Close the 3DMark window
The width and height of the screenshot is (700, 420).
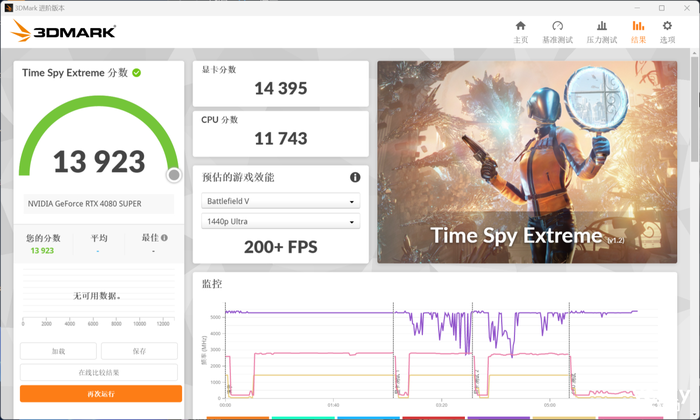tap(687, 8)
